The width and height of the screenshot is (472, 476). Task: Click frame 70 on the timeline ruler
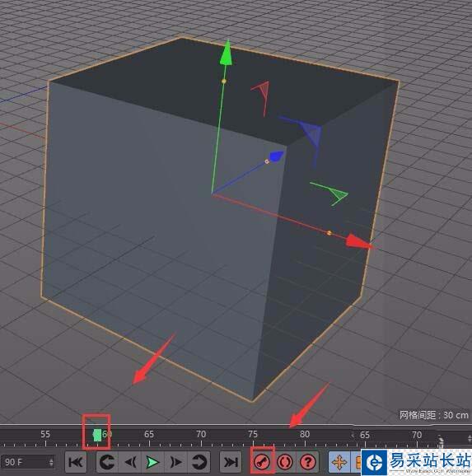[201, 434]
